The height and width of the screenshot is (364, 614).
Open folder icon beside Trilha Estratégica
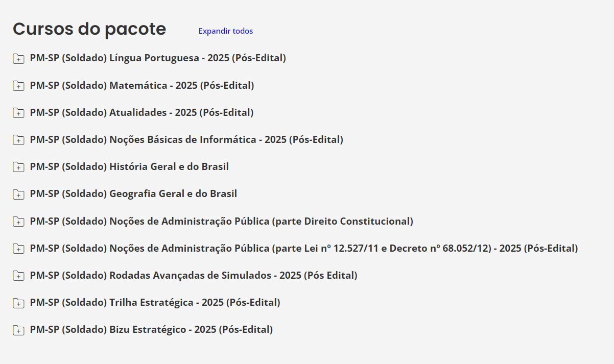coord(18,303)
